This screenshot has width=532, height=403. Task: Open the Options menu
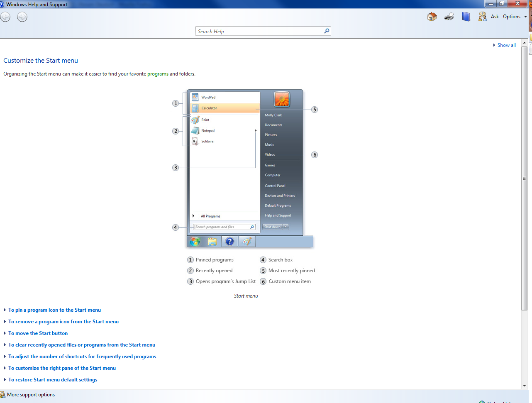[515, 17]
